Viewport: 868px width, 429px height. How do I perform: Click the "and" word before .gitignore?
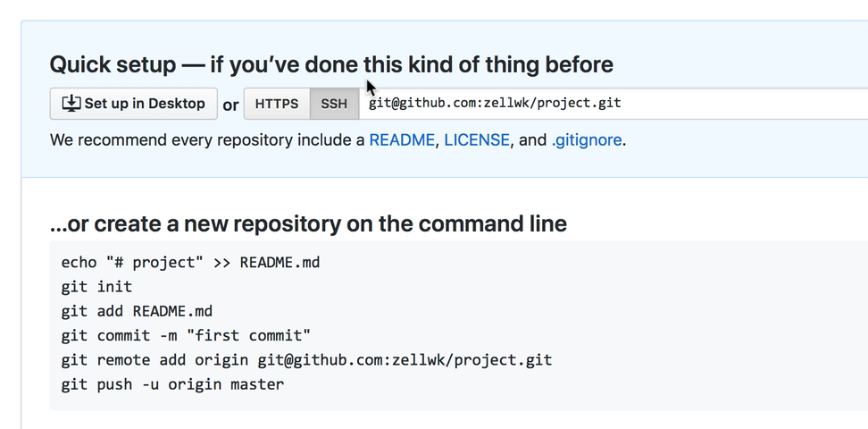tap(532, 140)
